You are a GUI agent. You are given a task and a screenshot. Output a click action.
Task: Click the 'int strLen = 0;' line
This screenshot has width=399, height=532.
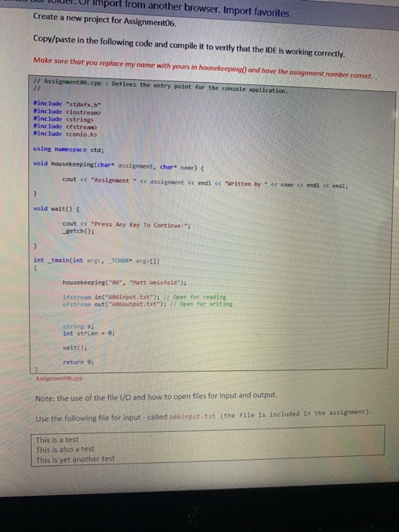click(x=89, y=334)
